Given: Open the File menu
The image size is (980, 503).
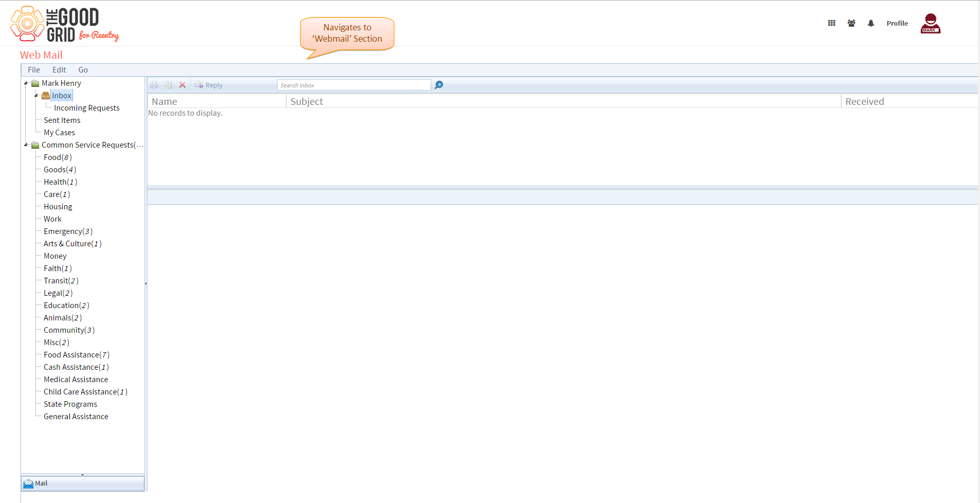Looking at the screenshot, I should (x=34, y=70).
